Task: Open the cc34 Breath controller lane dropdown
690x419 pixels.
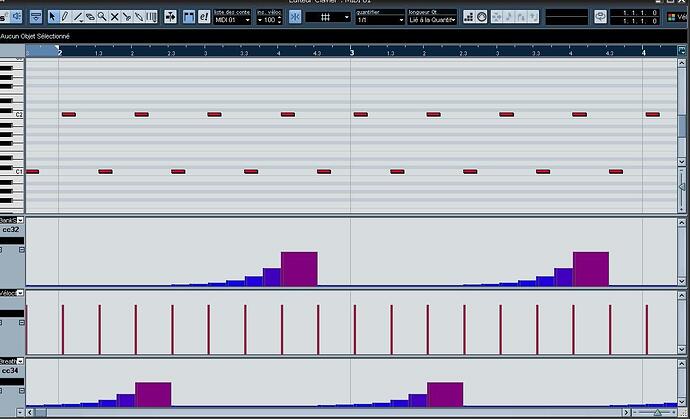Action: (20, 361)
